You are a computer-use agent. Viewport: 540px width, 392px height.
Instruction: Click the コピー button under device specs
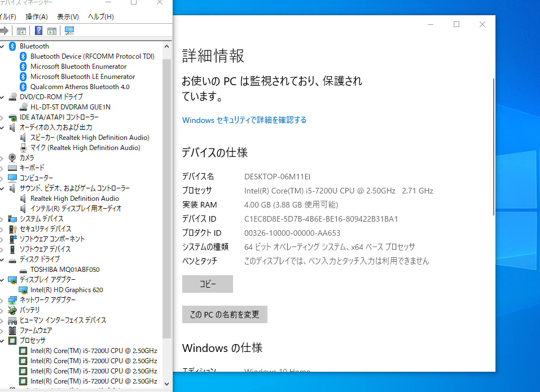[x=208, y=284]
